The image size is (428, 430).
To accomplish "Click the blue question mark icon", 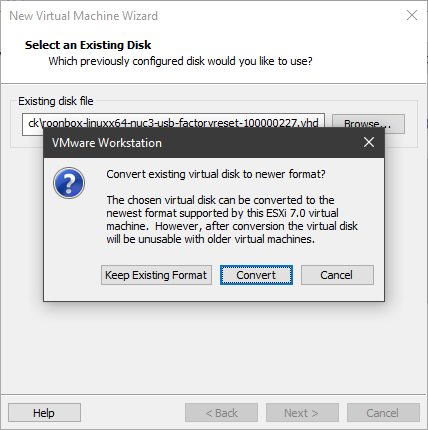I will pos(69,183).
